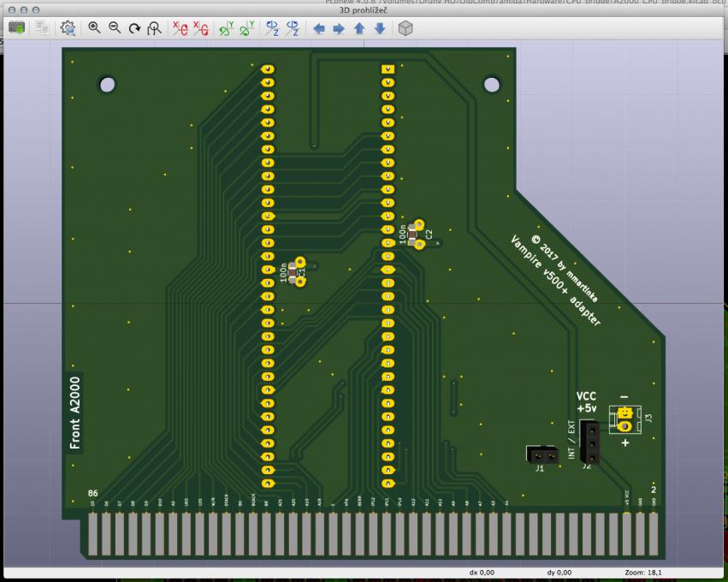Rotate Y counterclockwise button
728x582 pixels.
point(247,28)
